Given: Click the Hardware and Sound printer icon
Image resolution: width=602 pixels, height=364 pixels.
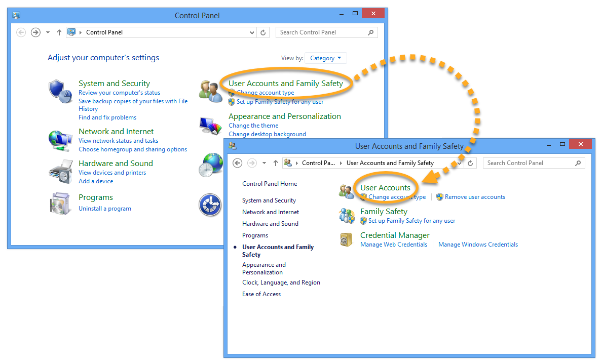Looking at the screenshot, I should tap(60, 171).
